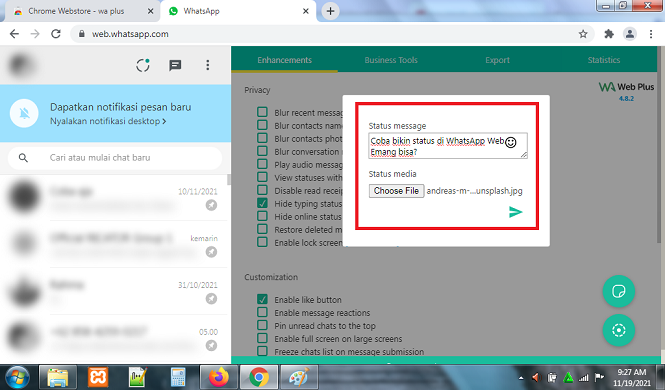This screenshot has width=665, height=390.
Task: Open chat dated 31/10/2021
Action: tap(115, 291)
